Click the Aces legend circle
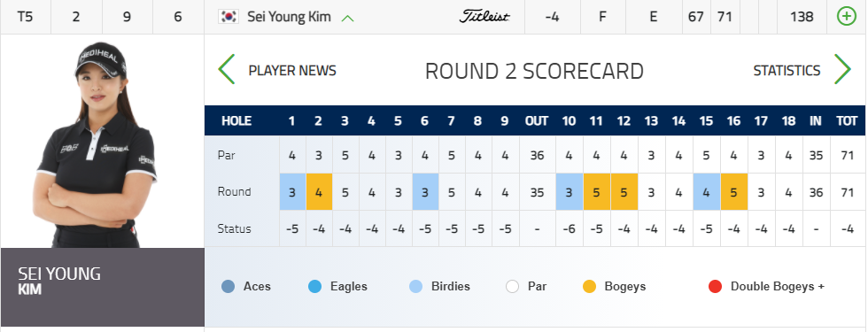The width and height of the screenshot is (868, 332). click(x=229, y=287)
